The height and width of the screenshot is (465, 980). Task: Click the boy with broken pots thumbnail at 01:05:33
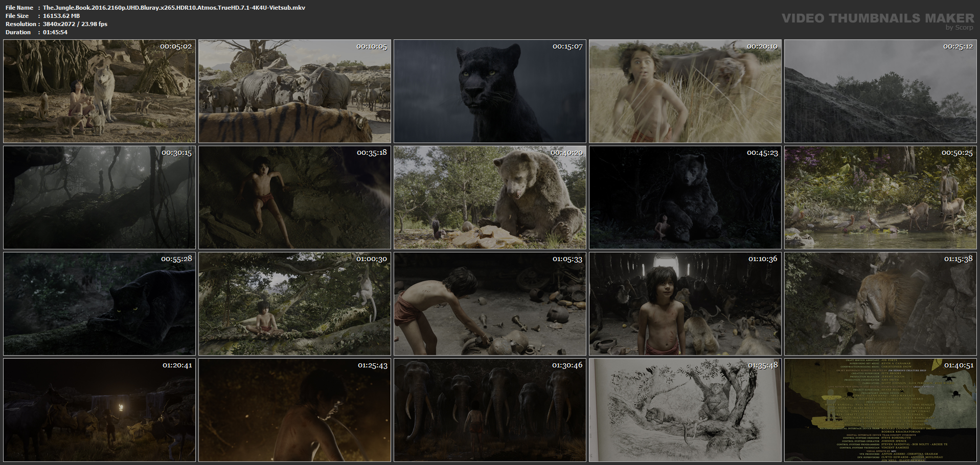(x=490, y=304)
